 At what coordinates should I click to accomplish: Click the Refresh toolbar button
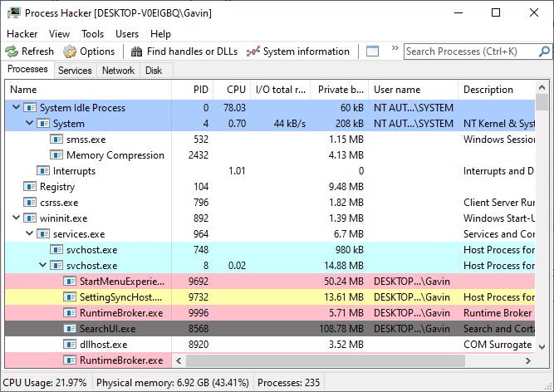pyautogui.click(x=30, y=51)
